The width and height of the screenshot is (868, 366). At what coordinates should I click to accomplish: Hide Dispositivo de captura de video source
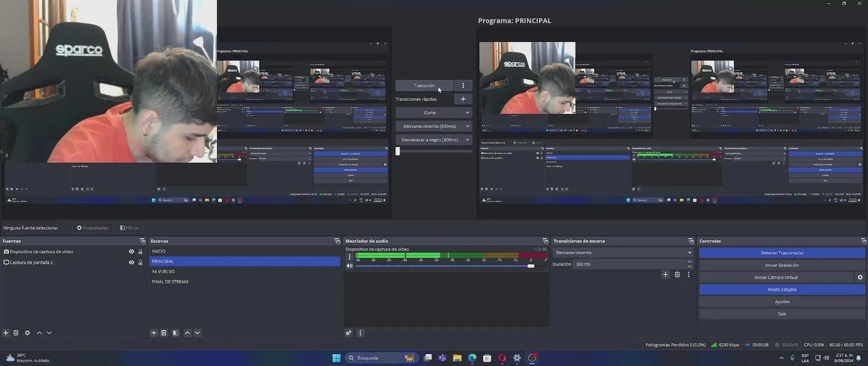tap(131, 252)
